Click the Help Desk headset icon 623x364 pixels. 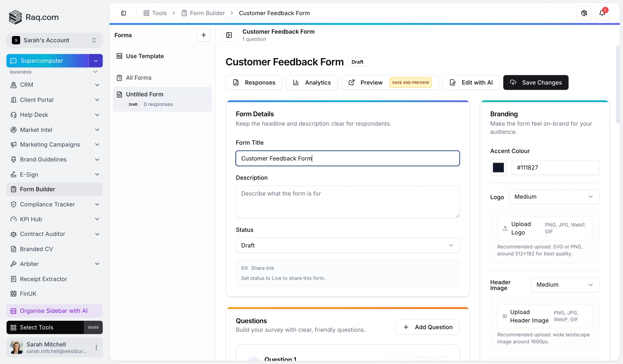13,115
